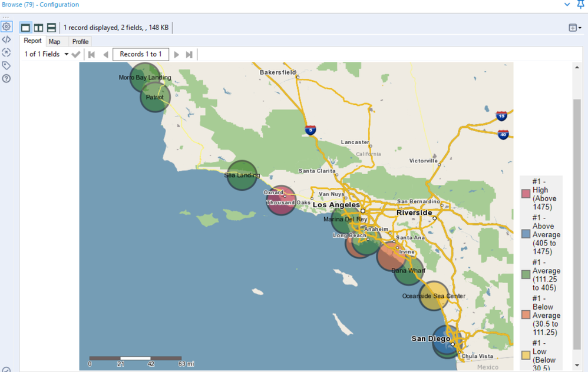Image resolution: width=588 pixels, height=372 pixels.
Task: Switch to the Profile tab
Action: (80, 42)
